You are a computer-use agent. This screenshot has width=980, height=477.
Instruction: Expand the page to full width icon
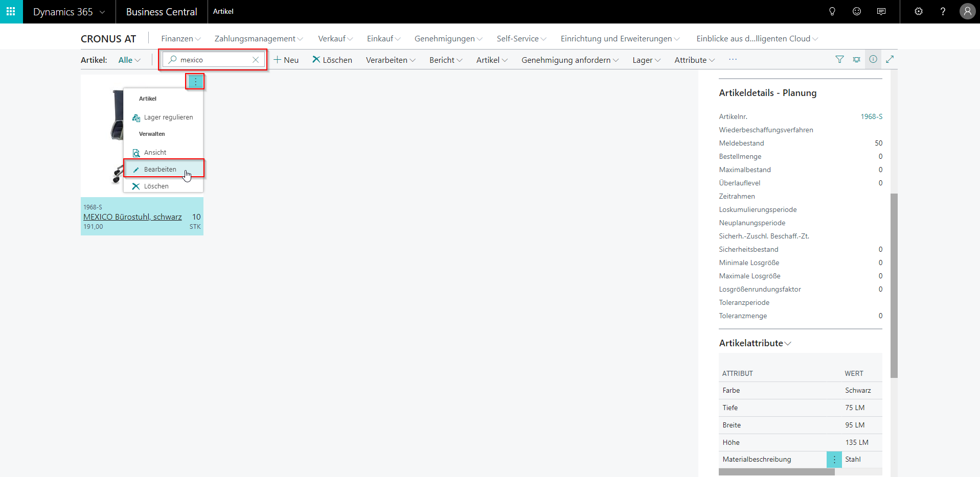(890, 59)
